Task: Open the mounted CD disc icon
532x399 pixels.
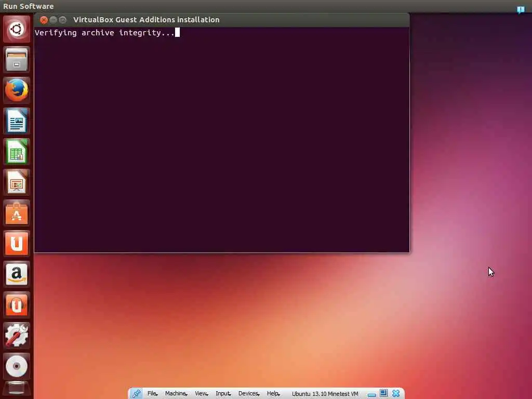Action: click(x=17, y=366)
